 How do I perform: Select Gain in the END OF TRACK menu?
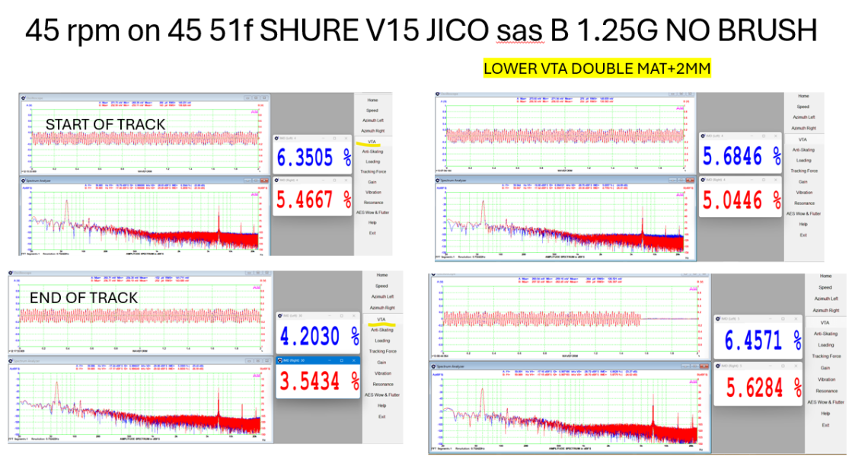pos(381,363)
